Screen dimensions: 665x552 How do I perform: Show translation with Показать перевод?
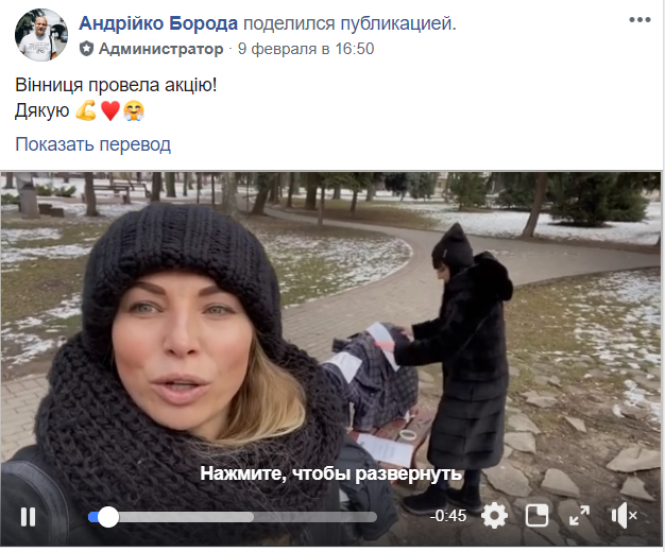click(93, 144)
